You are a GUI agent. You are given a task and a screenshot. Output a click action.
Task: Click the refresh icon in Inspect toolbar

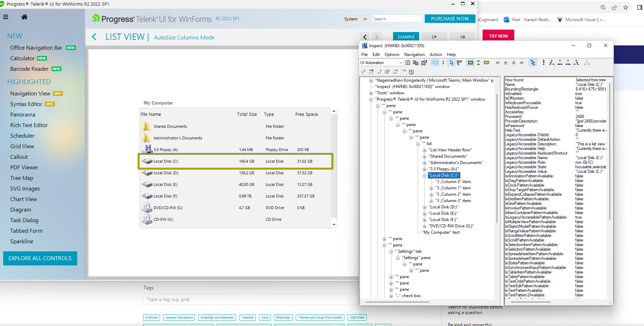tap(408, 62)
